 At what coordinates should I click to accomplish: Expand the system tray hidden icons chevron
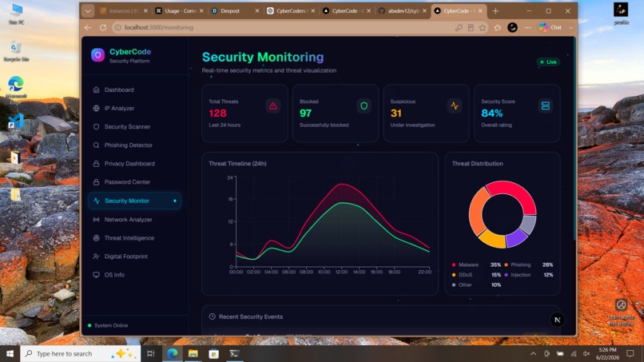point(533,354)
